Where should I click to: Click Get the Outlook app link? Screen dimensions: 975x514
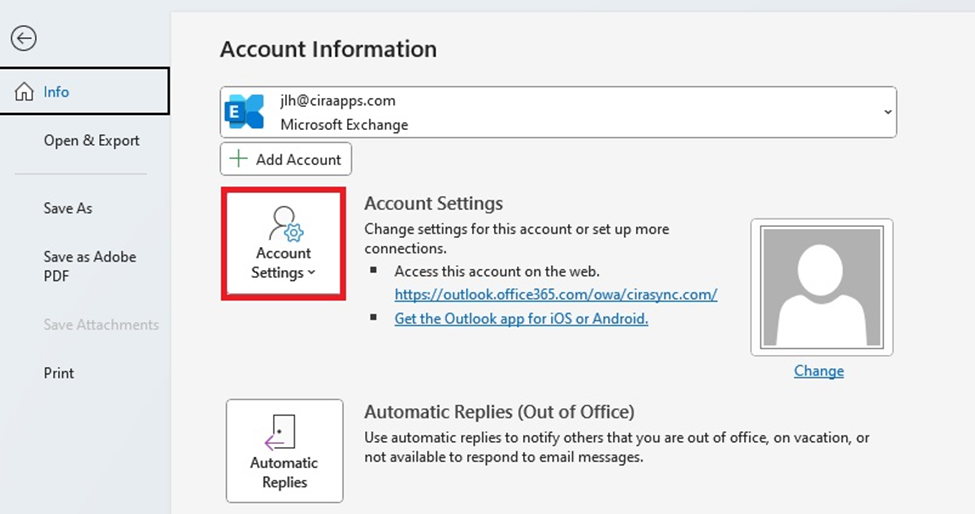click(521, 319)
